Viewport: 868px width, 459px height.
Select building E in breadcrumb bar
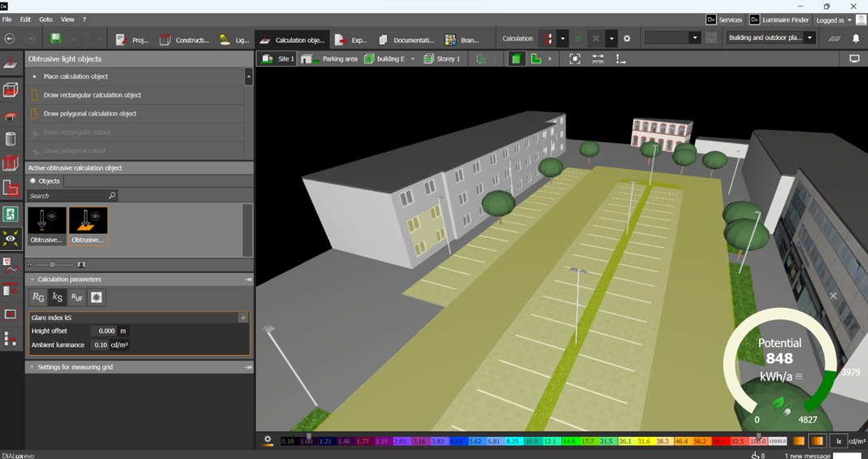(x=384, y=58)
